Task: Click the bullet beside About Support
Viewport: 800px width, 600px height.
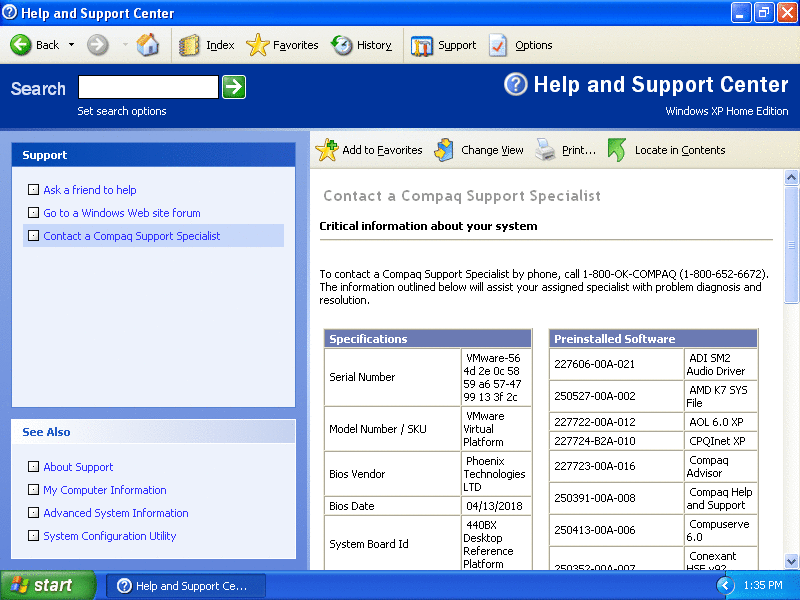Action: tap(33, 467)
